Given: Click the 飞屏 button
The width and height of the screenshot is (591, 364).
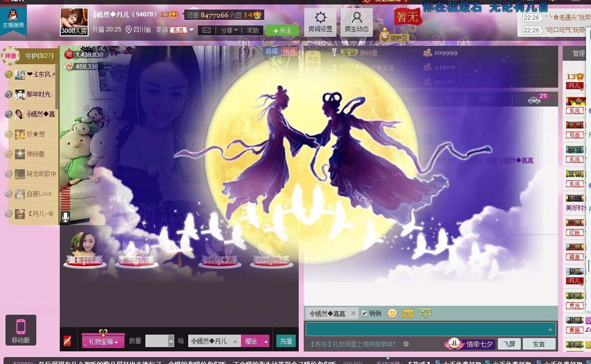Looking at the screenshot, I should tap(509, 344).
